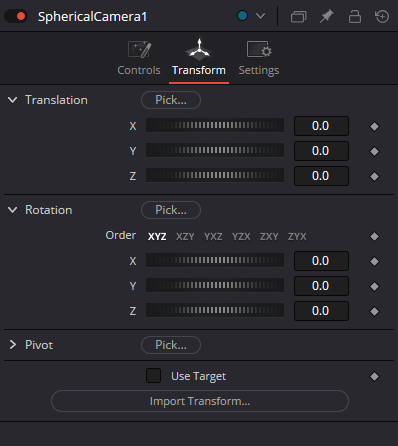
Task: Add keyframe for Translation X
Action: 375,126
